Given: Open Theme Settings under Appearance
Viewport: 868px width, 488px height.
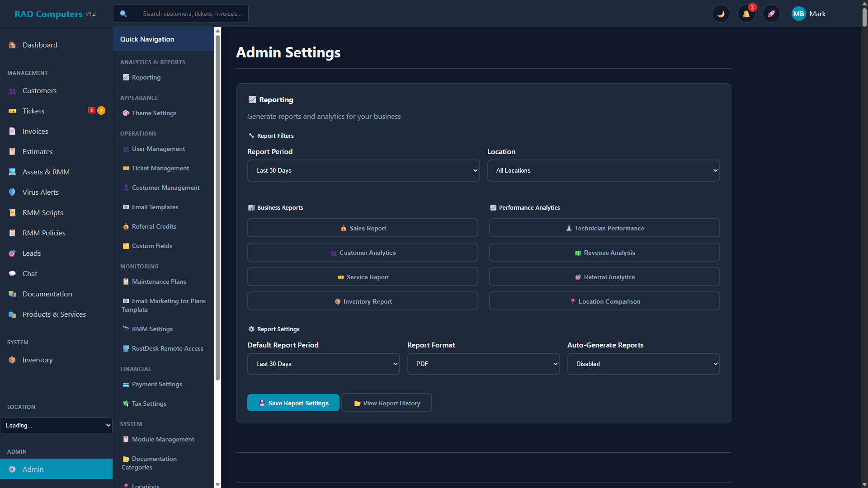Looking at the screenshot, I should click(154, 113).
